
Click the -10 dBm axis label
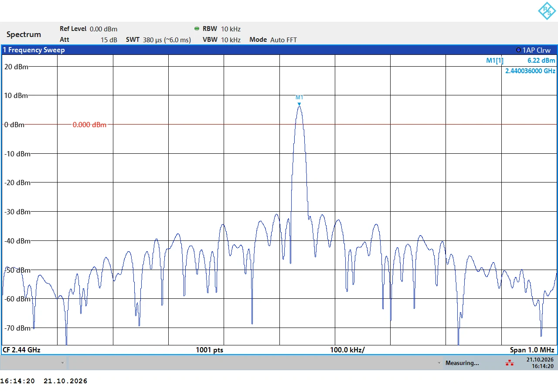[x=17, y=154]
